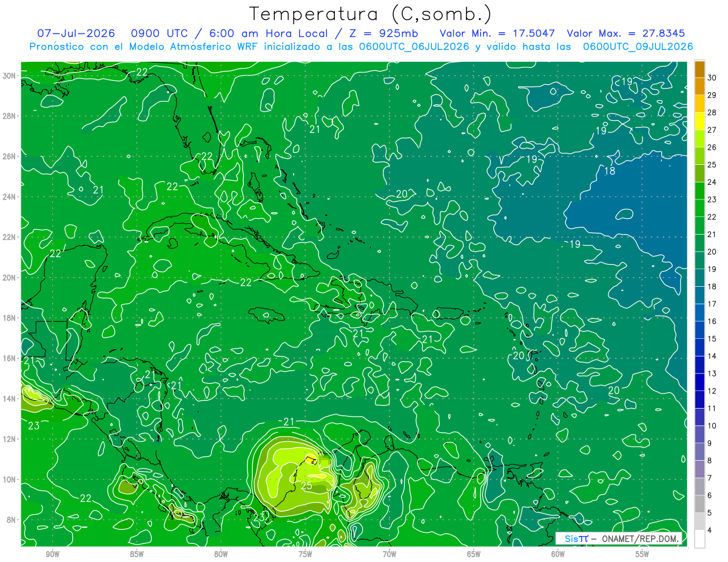Click the 60W longitude axis label
Image resolution: width=728 pixels, height=562 pixels.
click(558, 554)
